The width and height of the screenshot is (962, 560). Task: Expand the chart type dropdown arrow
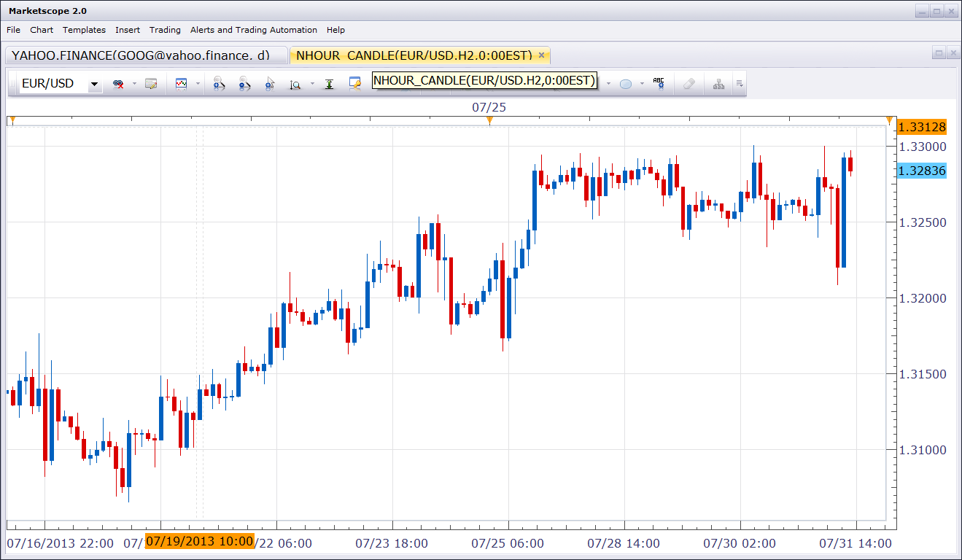point(198,85)
